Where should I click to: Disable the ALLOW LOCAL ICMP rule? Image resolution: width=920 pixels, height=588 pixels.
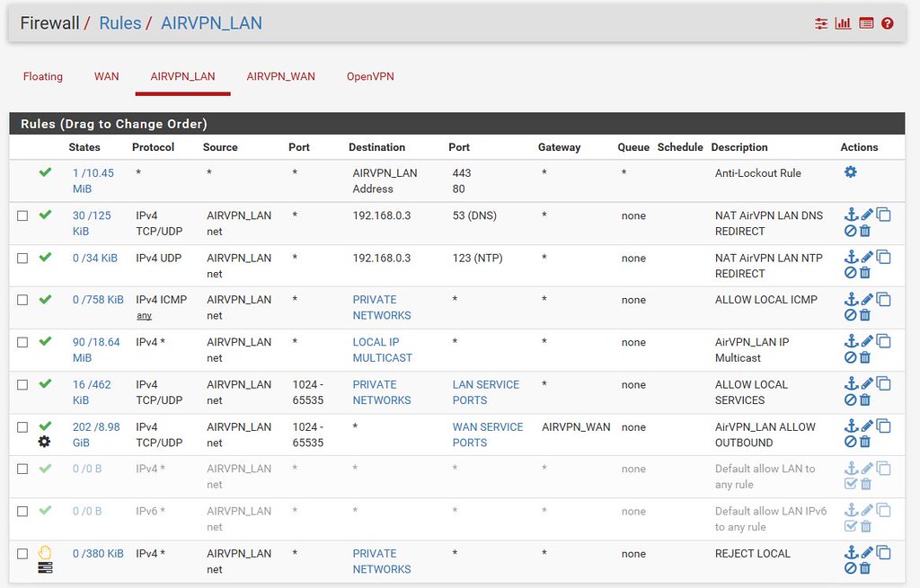(850, 315)
